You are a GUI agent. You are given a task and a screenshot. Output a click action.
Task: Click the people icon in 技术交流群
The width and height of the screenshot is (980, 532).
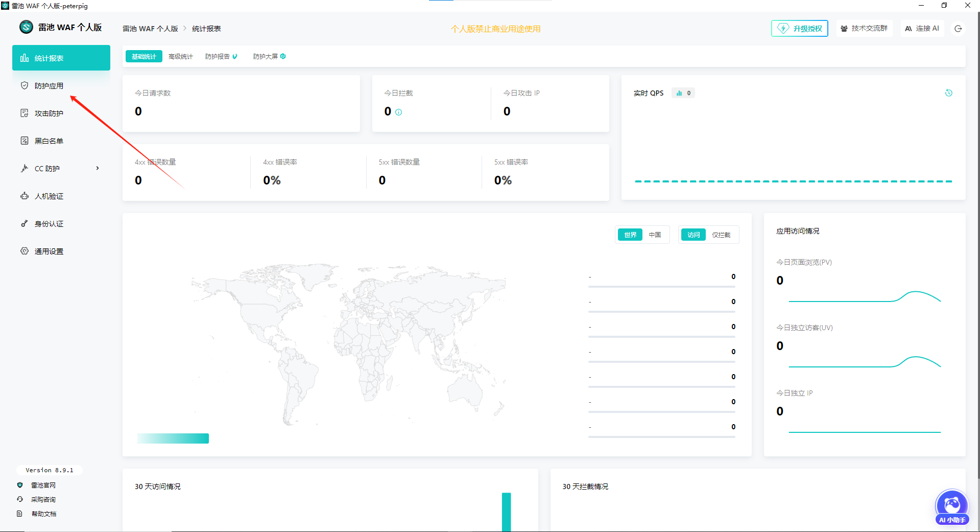coord(844,29)
